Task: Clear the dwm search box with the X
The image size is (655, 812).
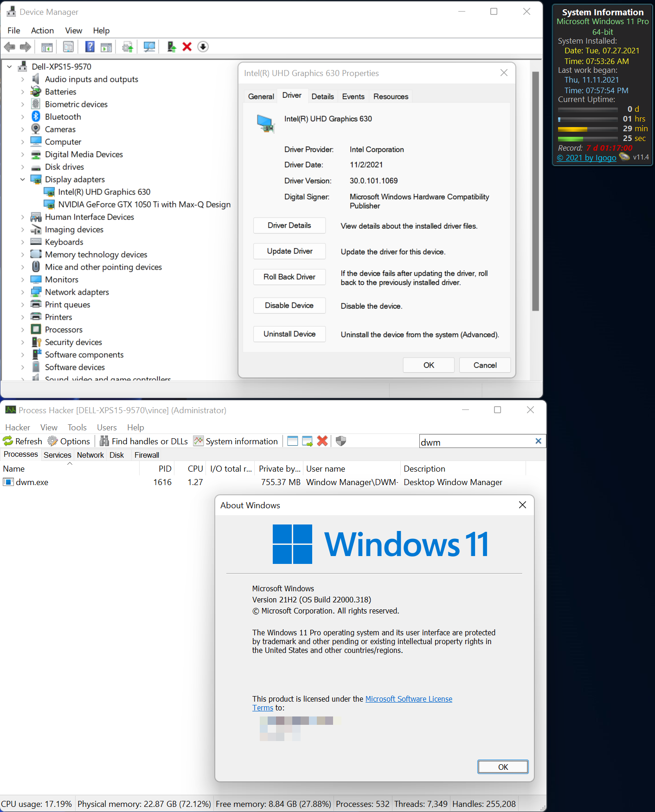Action: [x=538, y=441]
